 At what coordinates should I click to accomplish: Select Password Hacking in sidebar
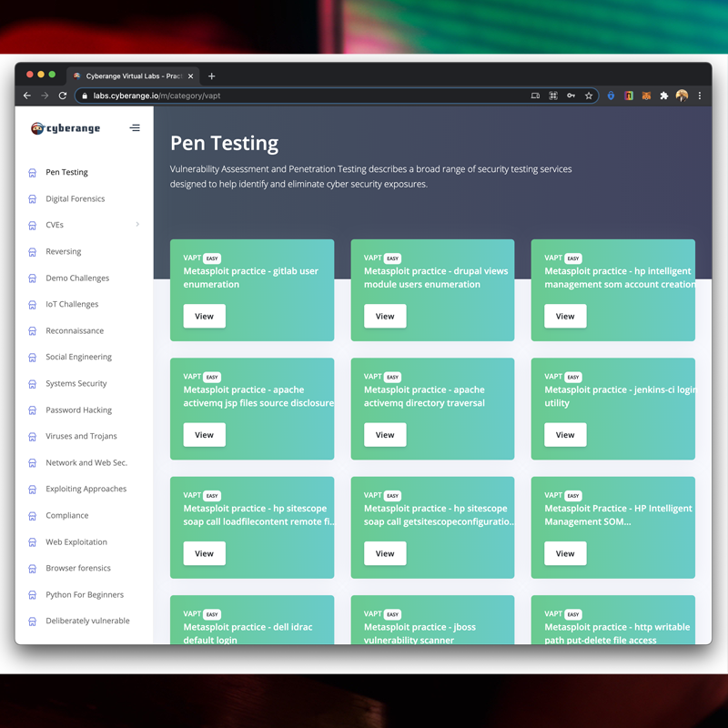(78, 409)
